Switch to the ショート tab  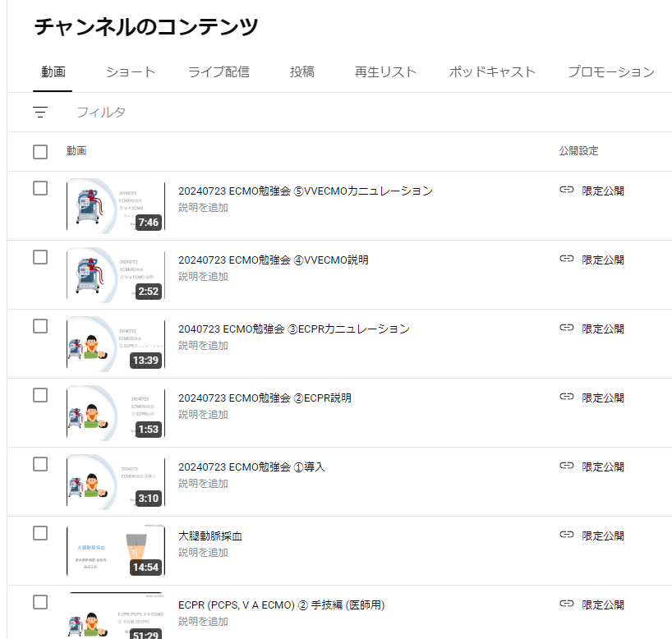click(130, 72)
